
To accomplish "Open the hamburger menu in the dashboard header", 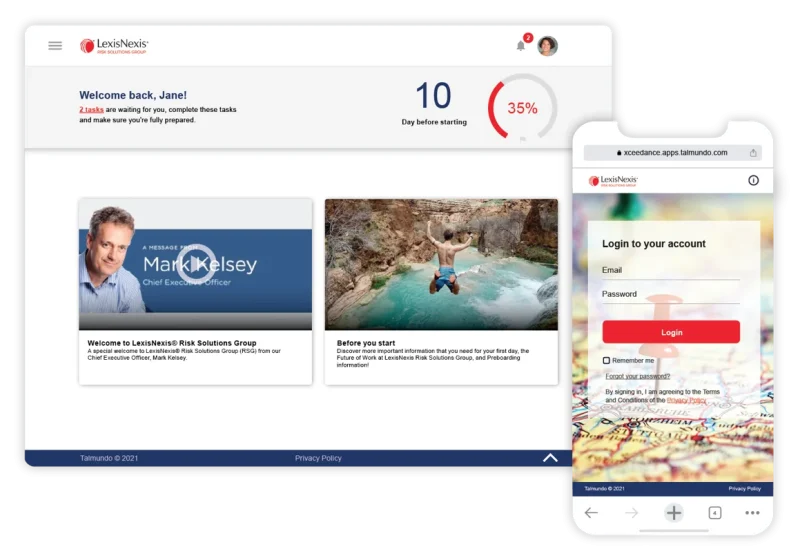I will (55, 46).
